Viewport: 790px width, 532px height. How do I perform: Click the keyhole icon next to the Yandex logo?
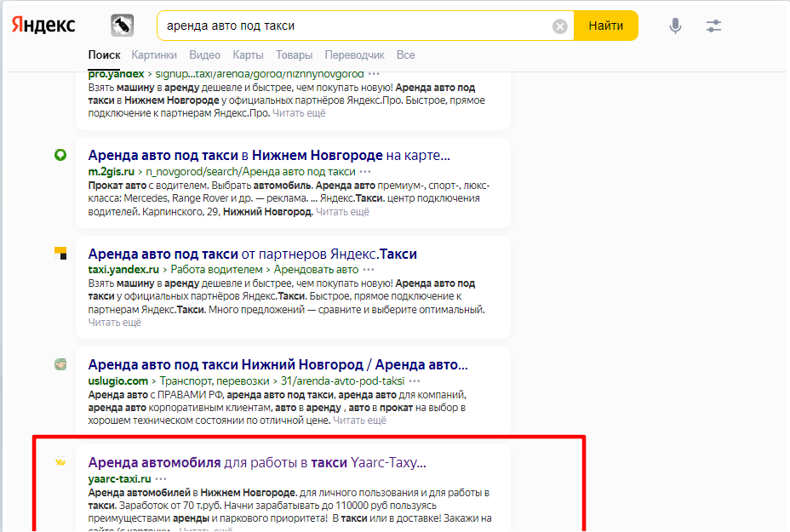point(121,25)
